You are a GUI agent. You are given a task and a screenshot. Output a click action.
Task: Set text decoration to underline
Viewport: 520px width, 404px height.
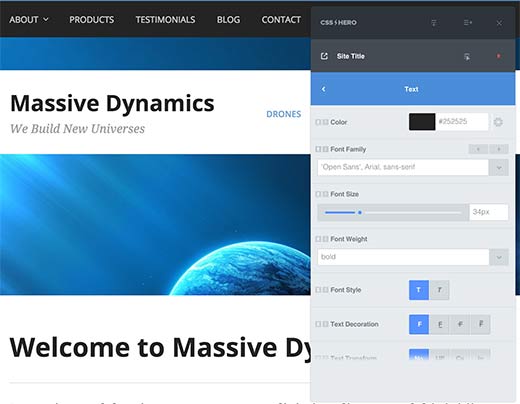coord(439,324)
